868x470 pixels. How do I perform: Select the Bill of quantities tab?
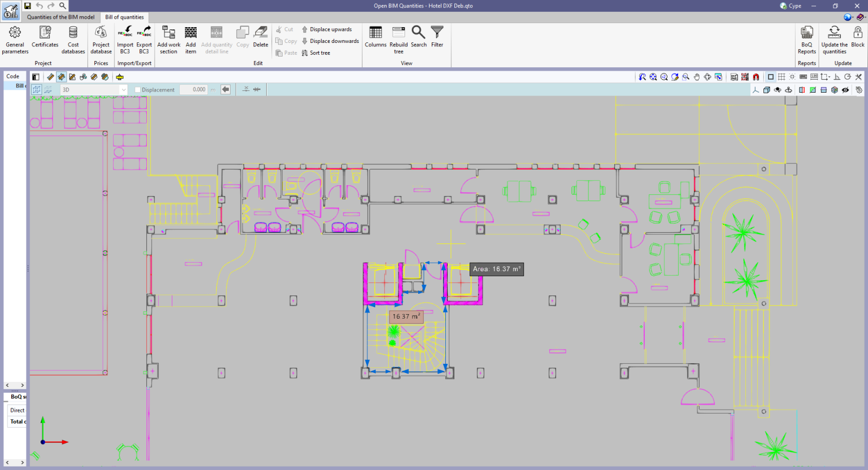(124, 17)
